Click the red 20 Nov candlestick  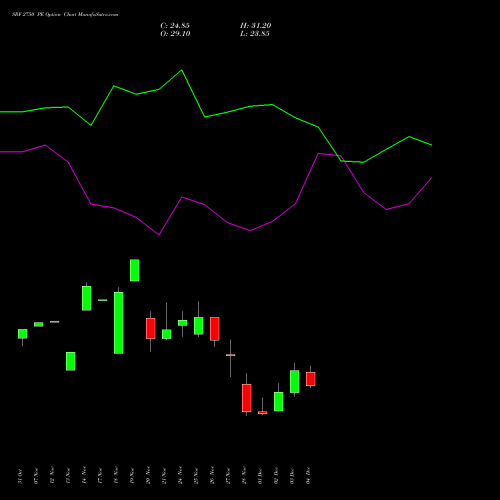(151, 328)
